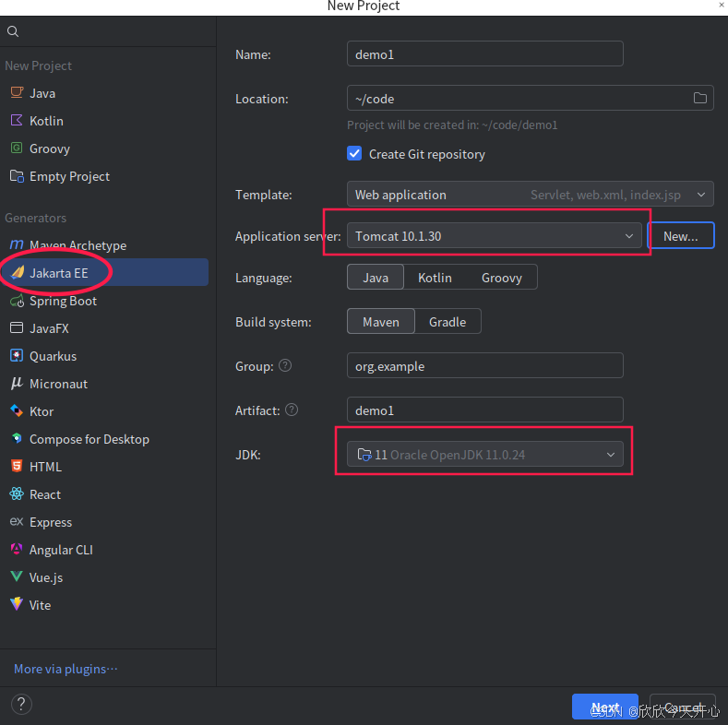Select the HTML5 generator icon
Screen dimensions: 728x725
[17, 467]
